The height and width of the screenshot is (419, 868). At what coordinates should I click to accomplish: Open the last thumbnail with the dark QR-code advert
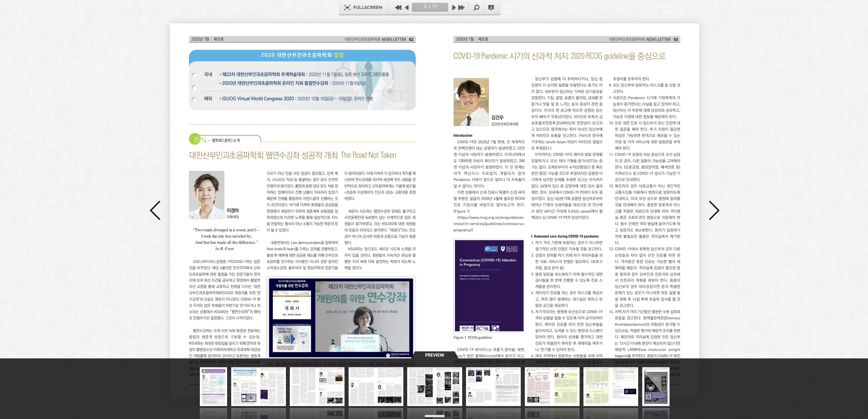[x=656, y=386]
